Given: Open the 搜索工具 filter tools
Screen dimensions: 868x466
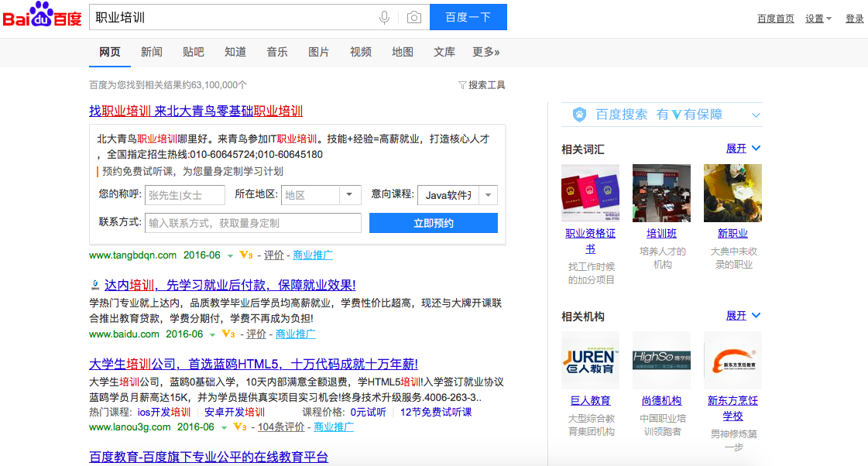Looking at the screenshot, I should (x=482, y=85).
